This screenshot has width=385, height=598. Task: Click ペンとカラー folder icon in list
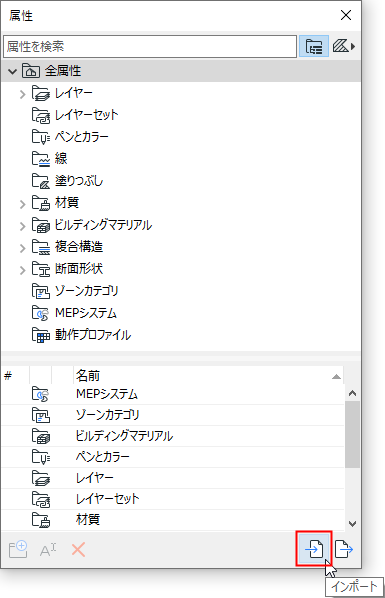(x=41, y=457)
